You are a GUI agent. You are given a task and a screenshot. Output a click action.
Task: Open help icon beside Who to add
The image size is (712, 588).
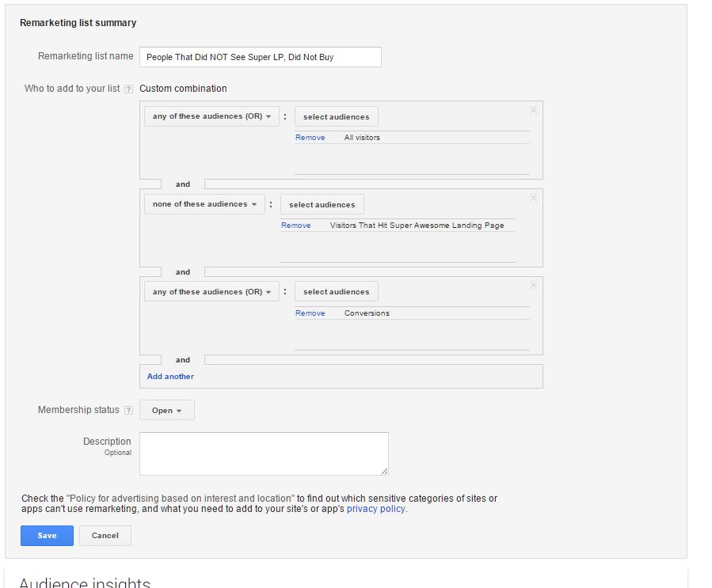click(x=129, y=89)
